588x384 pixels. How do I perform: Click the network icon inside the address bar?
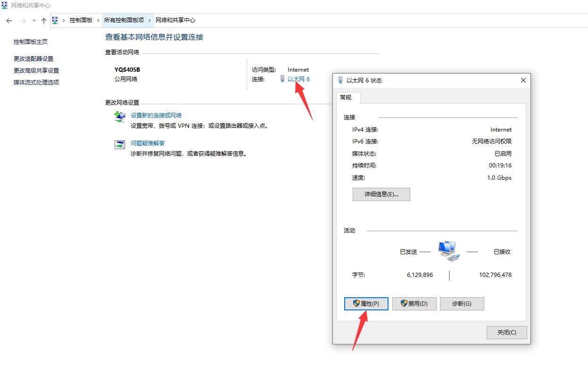point(55,20)
